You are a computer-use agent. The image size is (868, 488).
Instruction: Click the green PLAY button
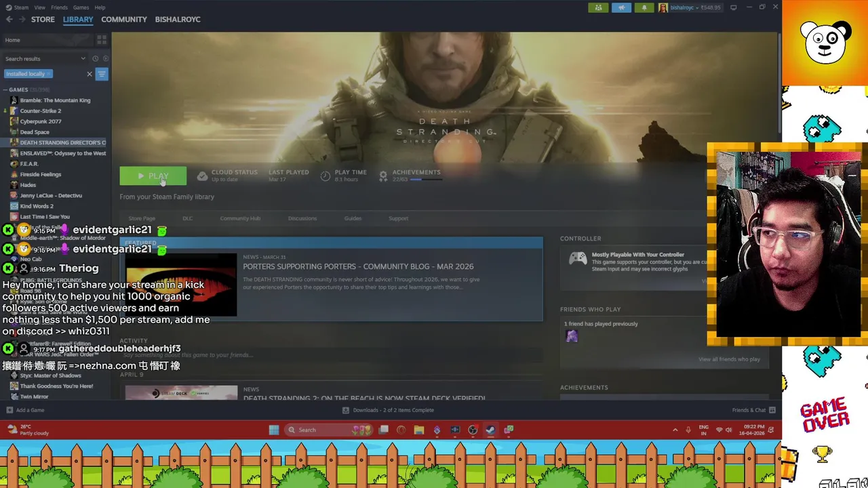click(153, 176)
